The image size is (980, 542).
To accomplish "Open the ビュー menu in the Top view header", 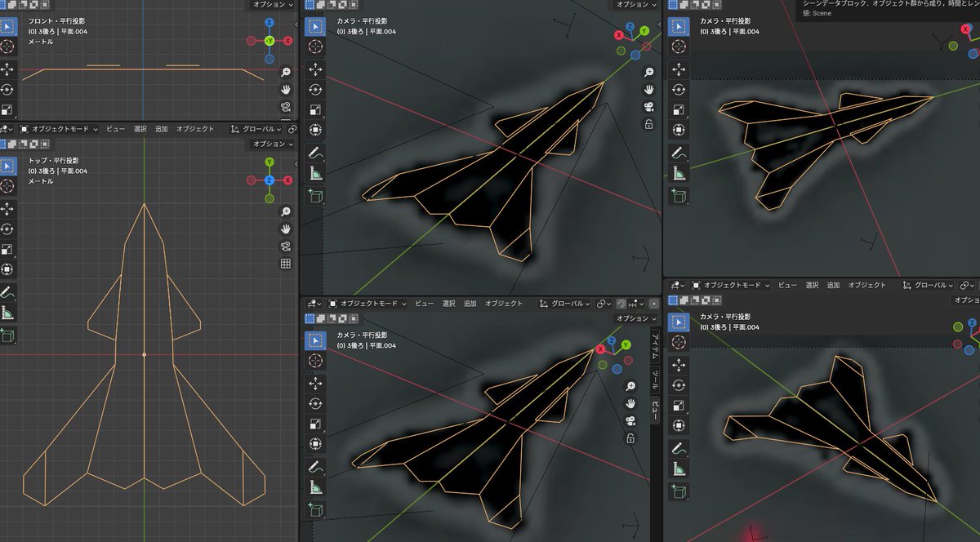I will tap(115, 129).
